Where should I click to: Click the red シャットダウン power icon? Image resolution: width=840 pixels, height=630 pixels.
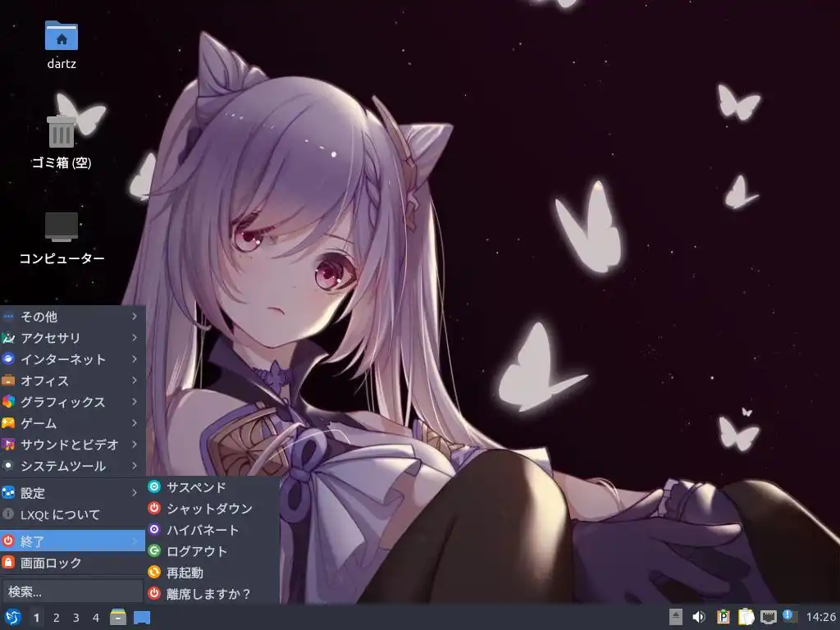pyautogui.click(x=154, y=508)
